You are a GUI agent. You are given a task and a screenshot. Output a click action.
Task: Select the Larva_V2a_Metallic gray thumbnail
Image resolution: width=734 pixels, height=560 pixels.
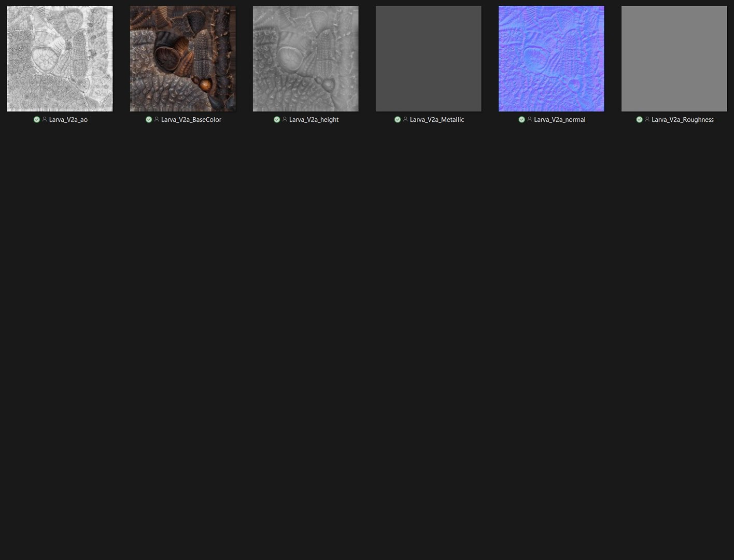pyautogui.click(x=428, y=59)
